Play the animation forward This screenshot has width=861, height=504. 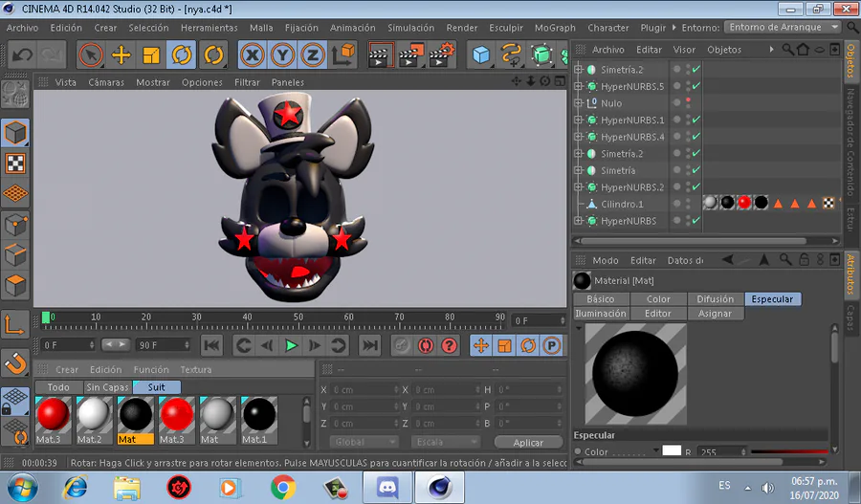coord(291,345)
